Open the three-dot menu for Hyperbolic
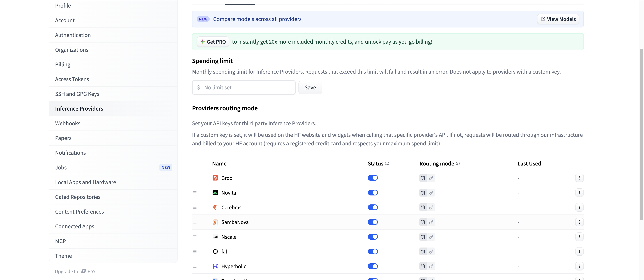This screenshot has height=280, width=644. tap(579, 266)
